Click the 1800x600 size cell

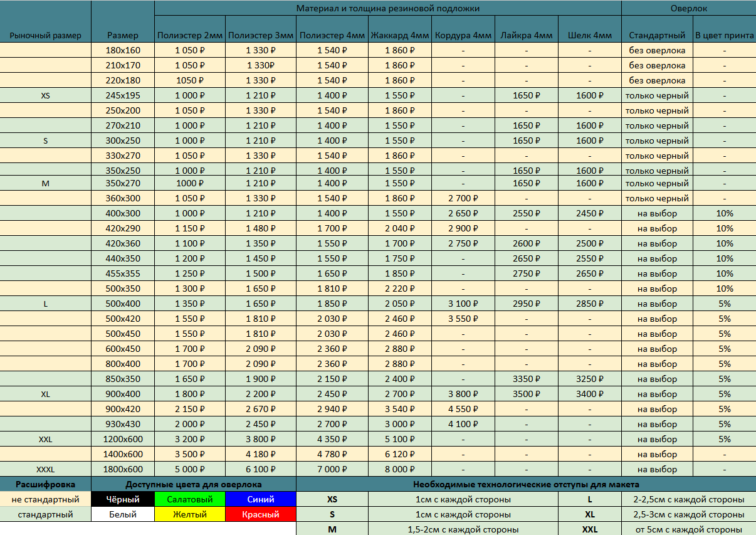[x=123, y=469]
